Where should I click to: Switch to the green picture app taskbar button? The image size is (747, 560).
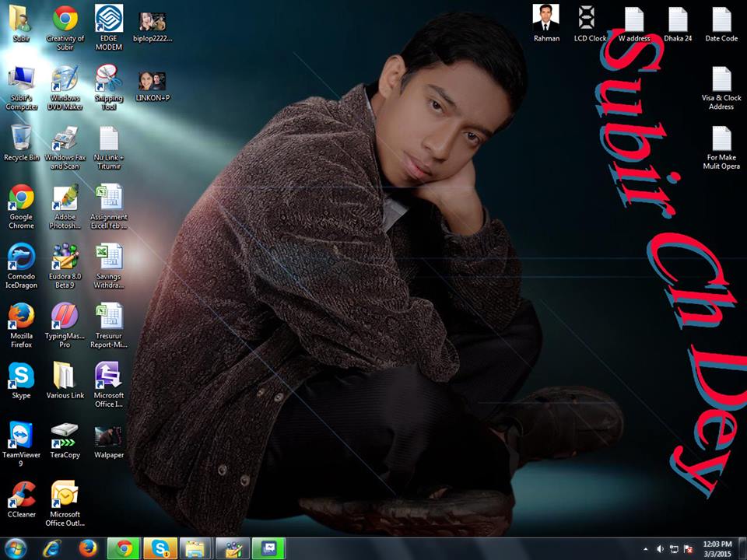268,549
